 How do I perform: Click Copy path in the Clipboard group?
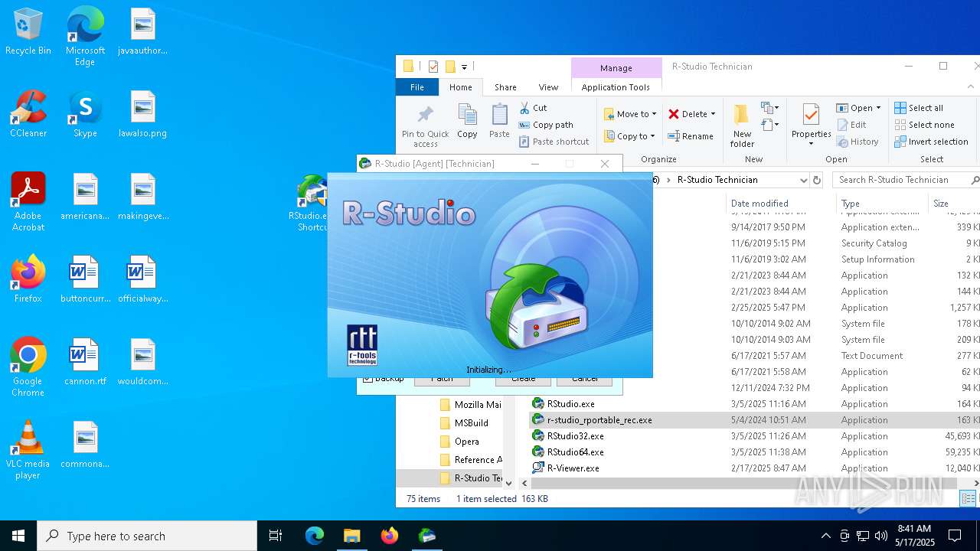coord(546,125)
